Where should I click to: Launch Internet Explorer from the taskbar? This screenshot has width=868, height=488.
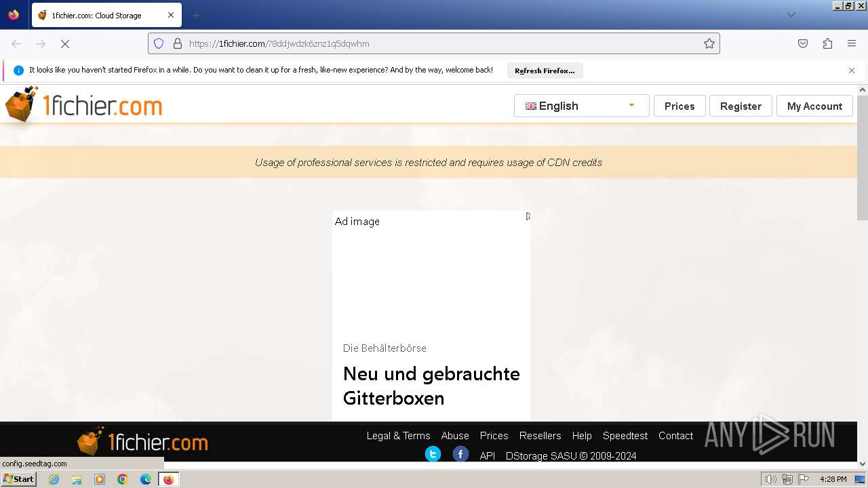tap(54, 479)
